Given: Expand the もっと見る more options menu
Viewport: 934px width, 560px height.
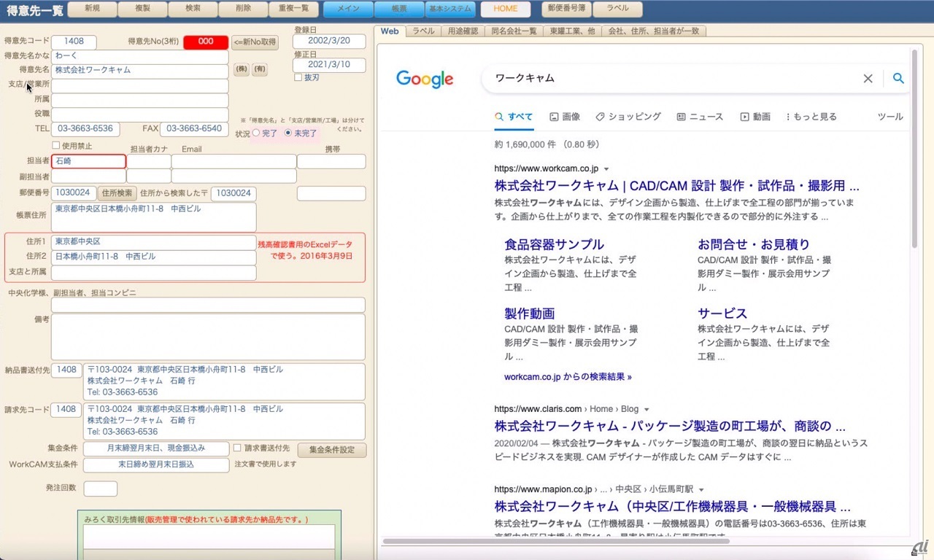Looking at the screenshot, I should point(811,117).
